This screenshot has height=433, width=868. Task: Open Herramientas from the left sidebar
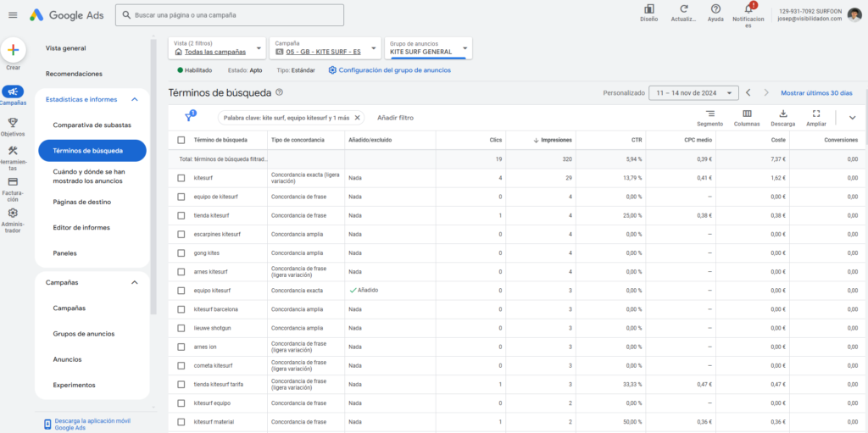coord(13,152)
